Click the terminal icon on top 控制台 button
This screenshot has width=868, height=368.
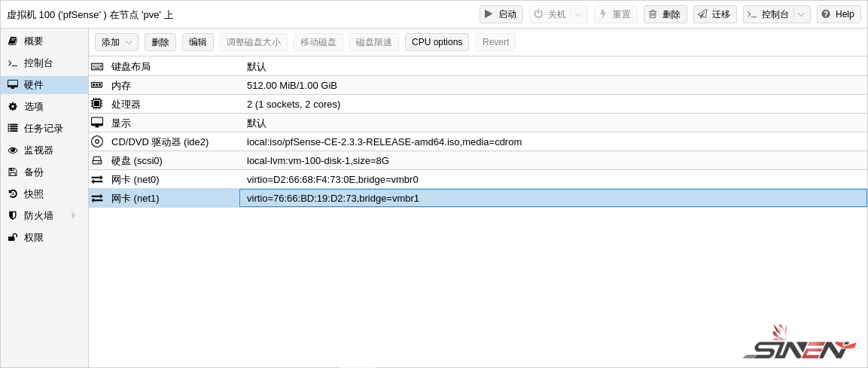pyautogui.click(x=752, y=14)
